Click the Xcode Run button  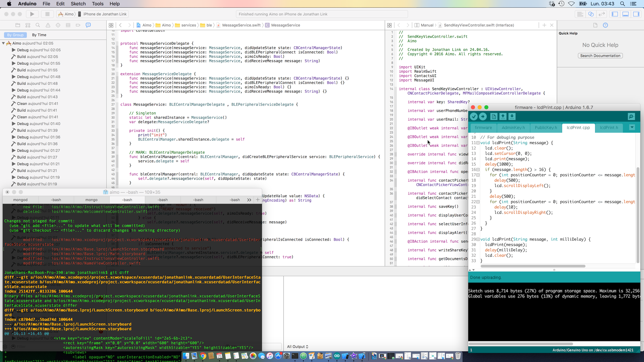click(32, 14)
